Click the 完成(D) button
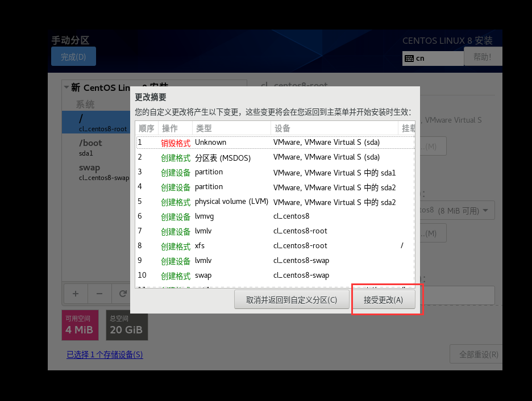This screenshot has width=532, height=401. tap(73, 57)
